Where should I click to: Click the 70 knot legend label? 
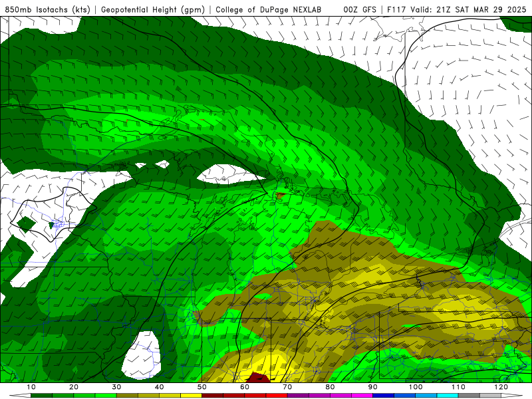click(287, 387)
